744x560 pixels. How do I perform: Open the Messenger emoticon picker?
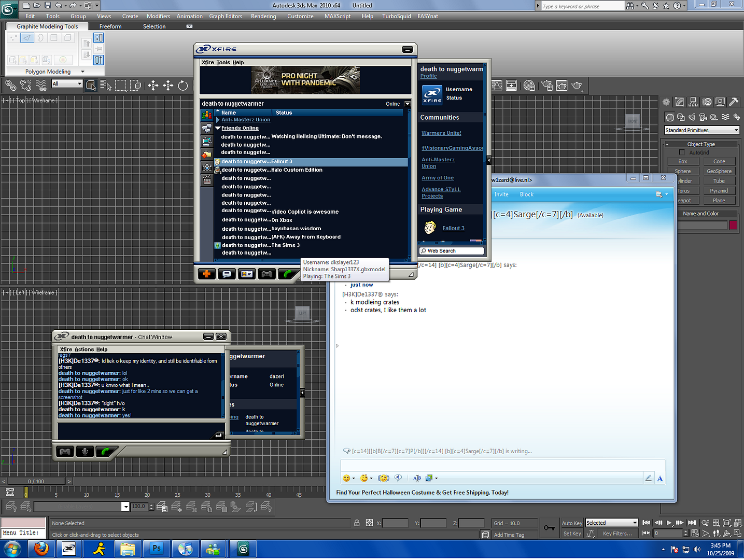(x=348, y=478)
